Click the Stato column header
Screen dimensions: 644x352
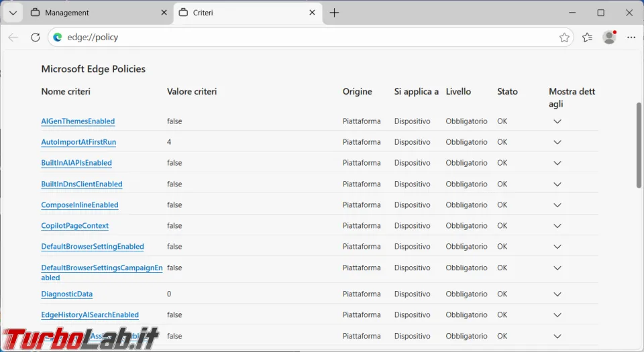pyautogui.click(x=507, y=92)
